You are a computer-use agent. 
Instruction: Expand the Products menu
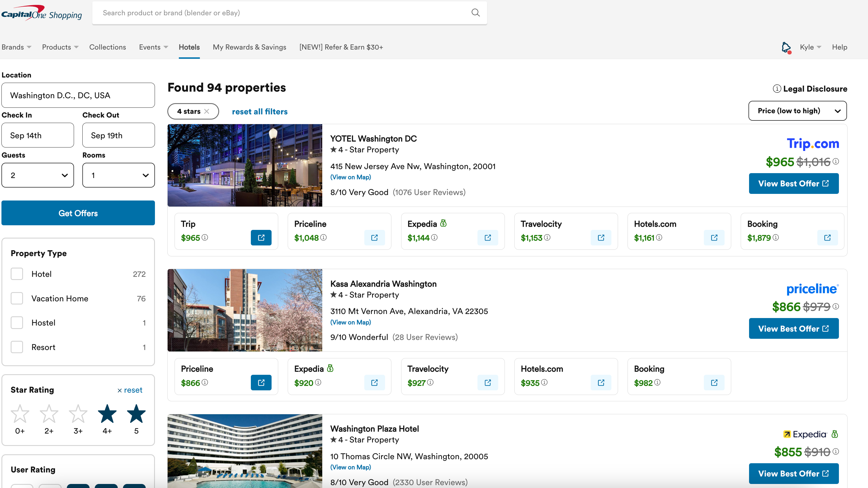[x=60, y=47]
